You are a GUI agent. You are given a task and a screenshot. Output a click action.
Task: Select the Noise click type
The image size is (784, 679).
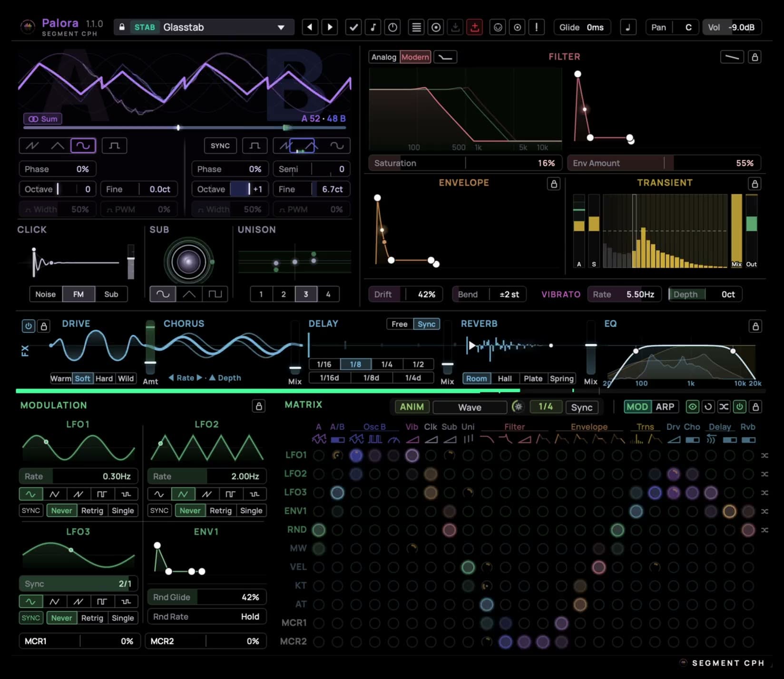(x=45, y=294)
